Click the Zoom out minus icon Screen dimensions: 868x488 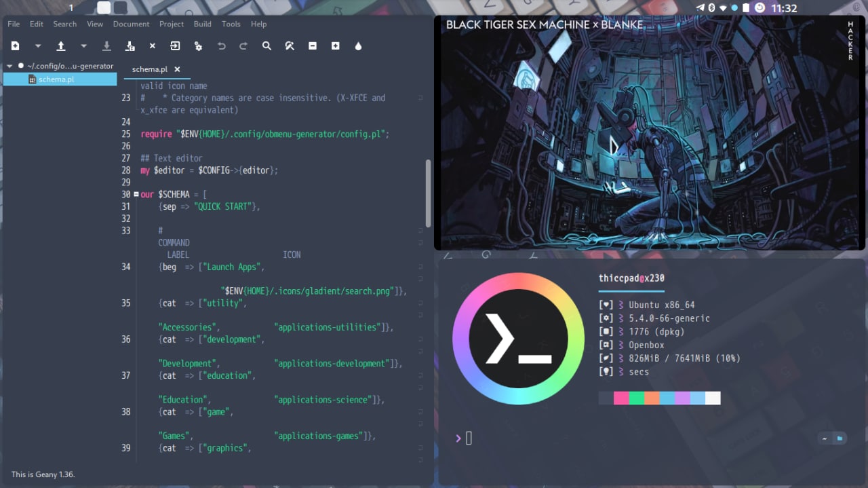pos(313,46)
